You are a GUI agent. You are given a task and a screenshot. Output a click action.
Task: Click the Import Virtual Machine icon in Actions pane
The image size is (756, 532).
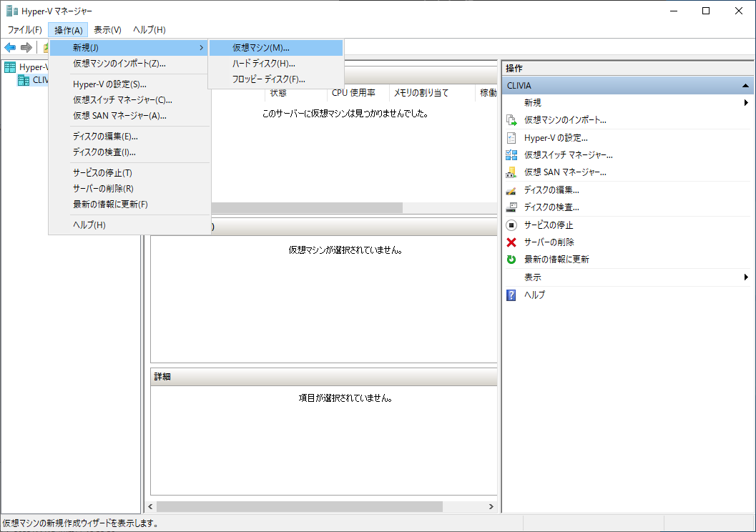click(x=511, y=120)
